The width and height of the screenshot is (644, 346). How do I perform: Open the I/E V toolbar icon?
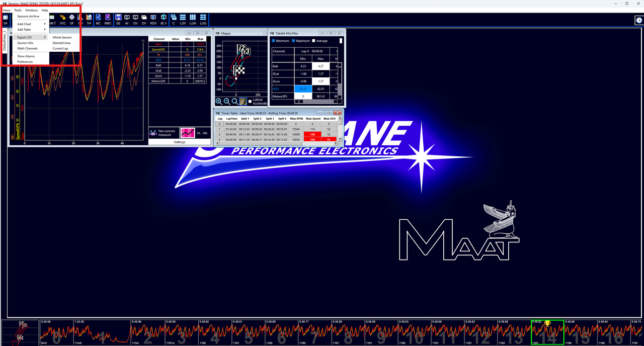coord(163,20)
